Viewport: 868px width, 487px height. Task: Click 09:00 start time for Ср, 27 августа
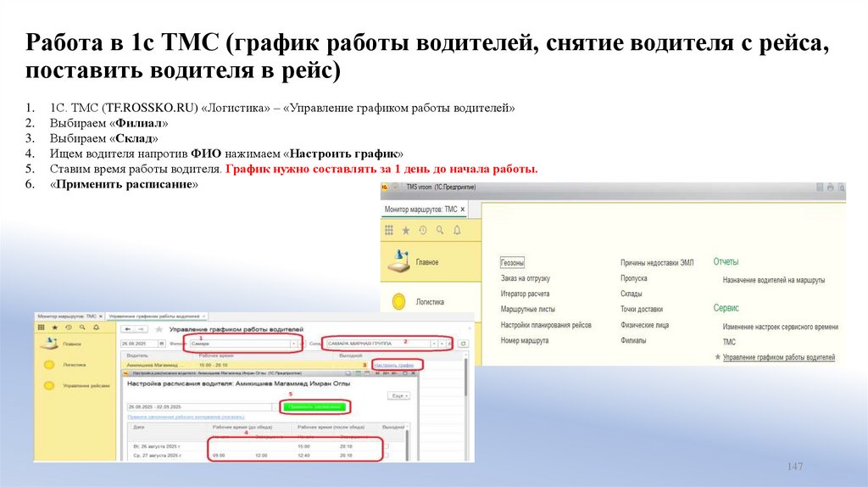coord(219,456)
